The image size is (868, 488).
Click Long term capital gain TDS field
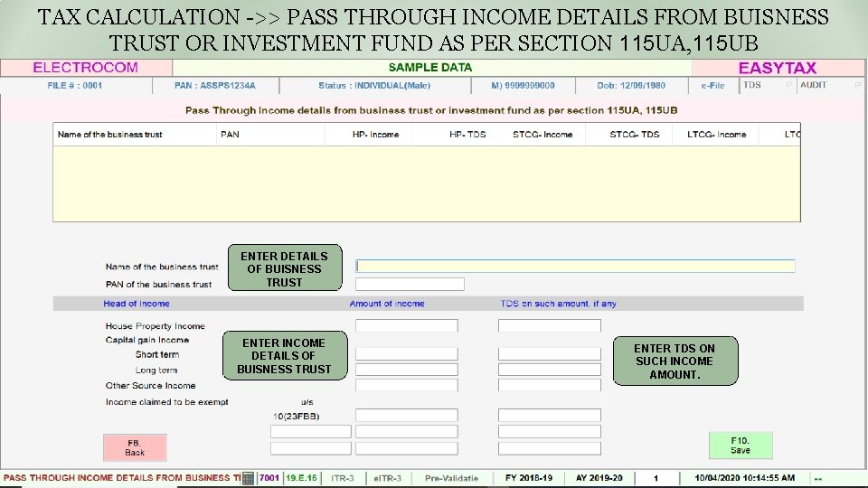click(x=549, y=369)
